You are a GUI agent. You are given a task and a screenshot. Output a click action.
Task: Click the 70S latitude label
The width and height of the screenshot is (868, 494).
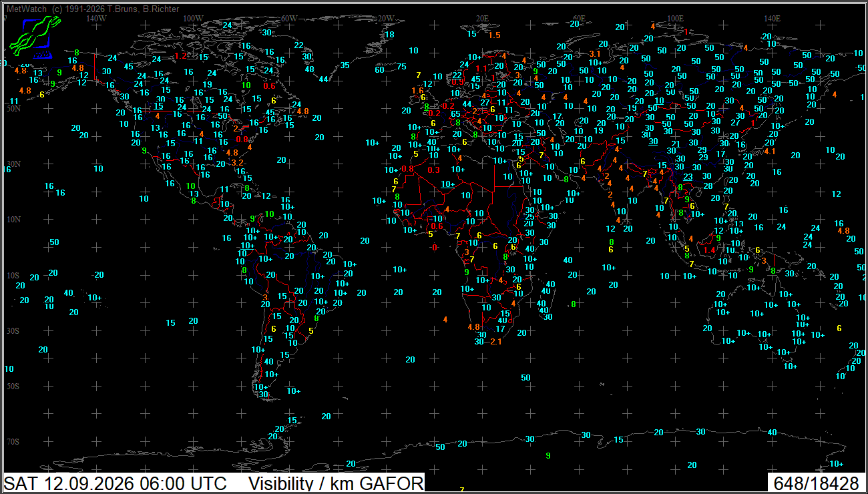(x=13, y=442)
